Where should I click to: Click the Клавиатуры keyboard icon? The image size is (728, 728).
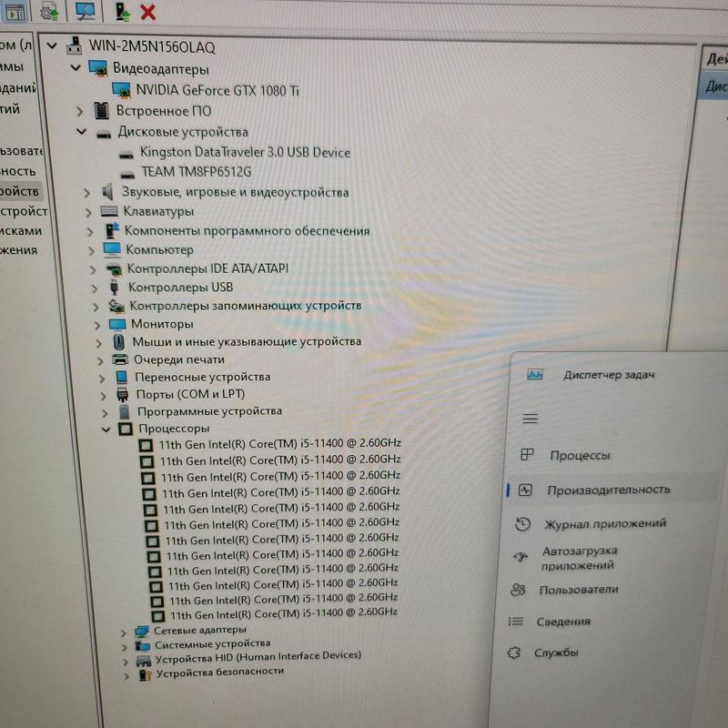pos(109,211)
